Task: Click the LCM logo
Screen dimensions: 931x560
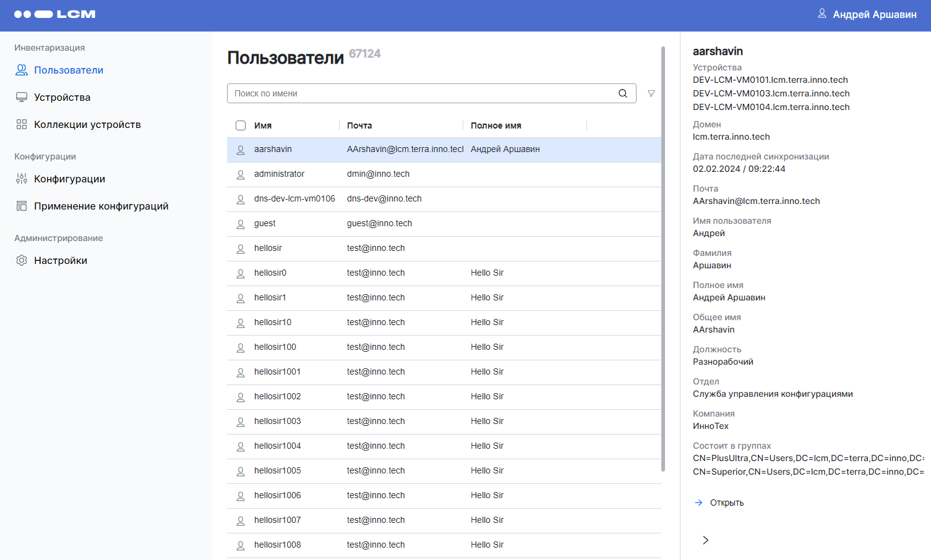Action: [54, 14]
